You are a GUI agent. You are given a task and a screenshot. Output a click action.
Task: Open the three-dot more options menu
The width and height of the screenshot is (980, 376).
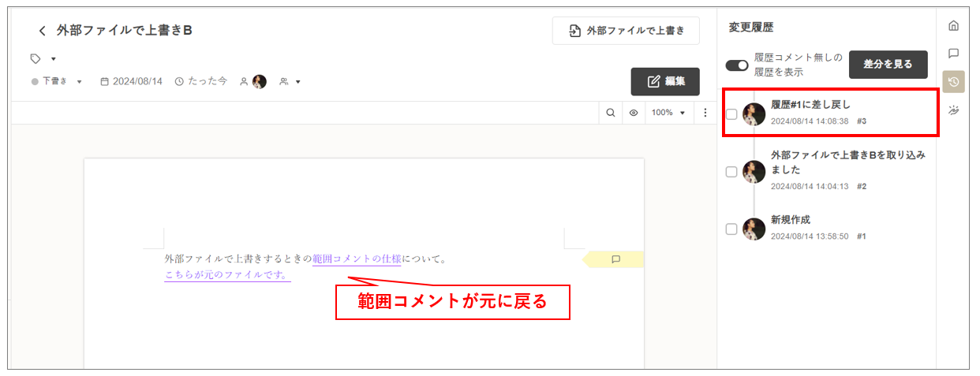(x=705, y=113)
